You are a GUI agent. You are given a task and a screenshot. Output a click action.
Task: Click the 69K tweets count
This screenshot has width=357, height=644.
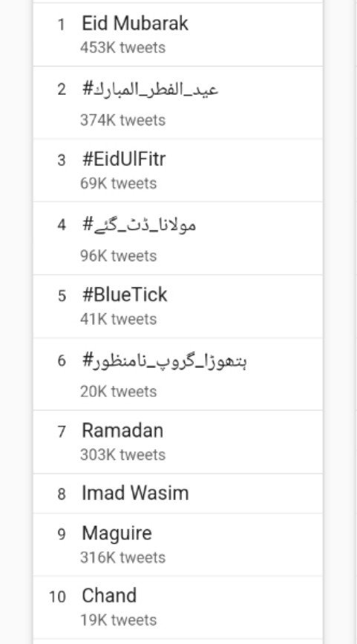click(118, 183)
